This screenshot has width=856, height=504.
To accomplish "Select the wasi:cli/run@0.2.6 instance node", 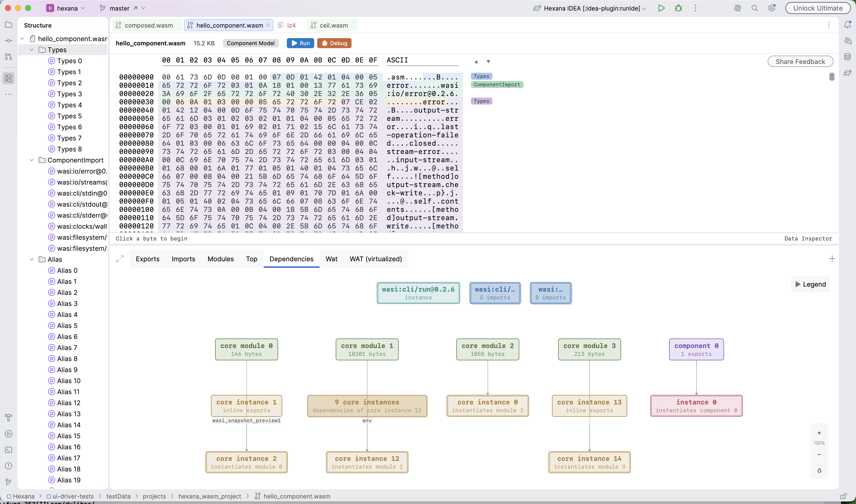I will pyautogui.click(x=418, y=293).
